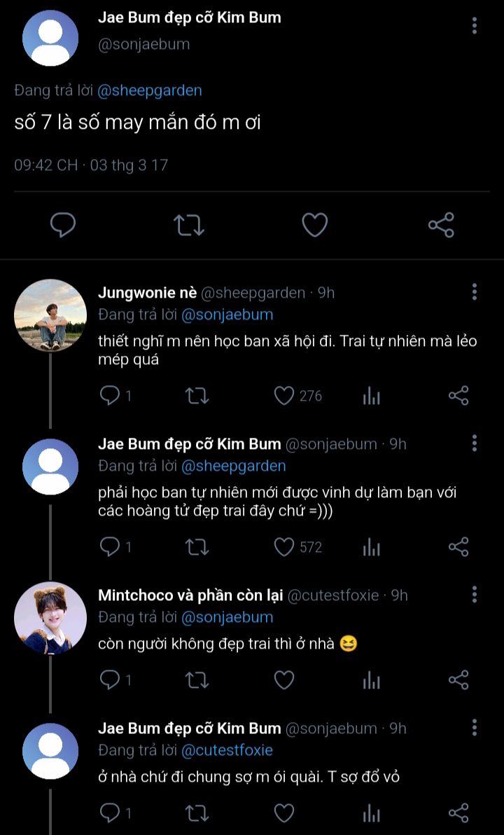Open Mintchoco's profile avatar

click(x=50, y=618)
